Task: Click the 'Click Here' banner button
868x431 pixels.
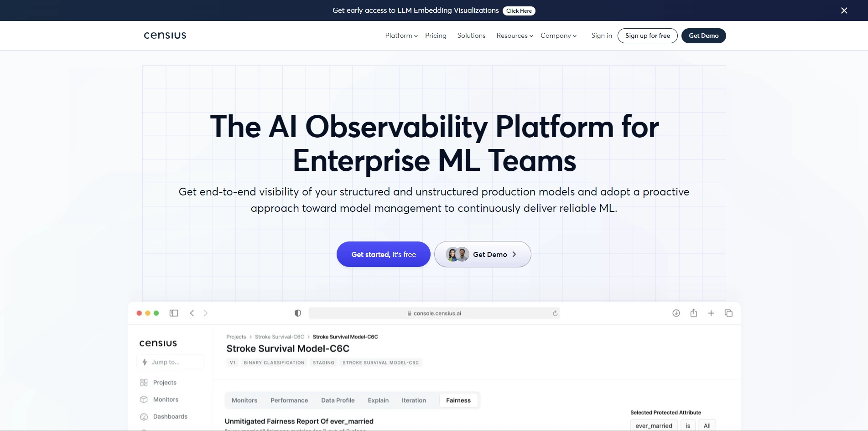Action: [519, 11]
